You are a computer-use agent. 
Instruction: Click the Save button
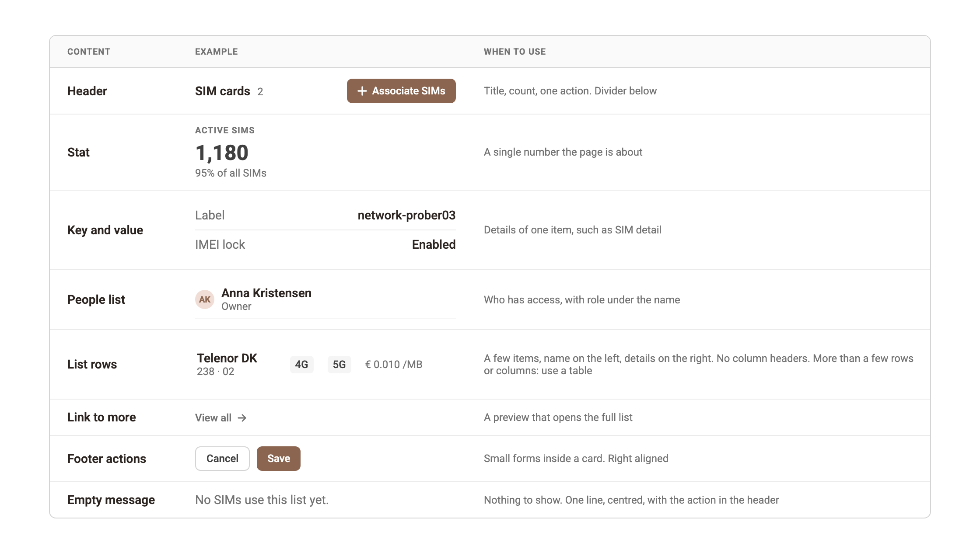pos(279,459)
